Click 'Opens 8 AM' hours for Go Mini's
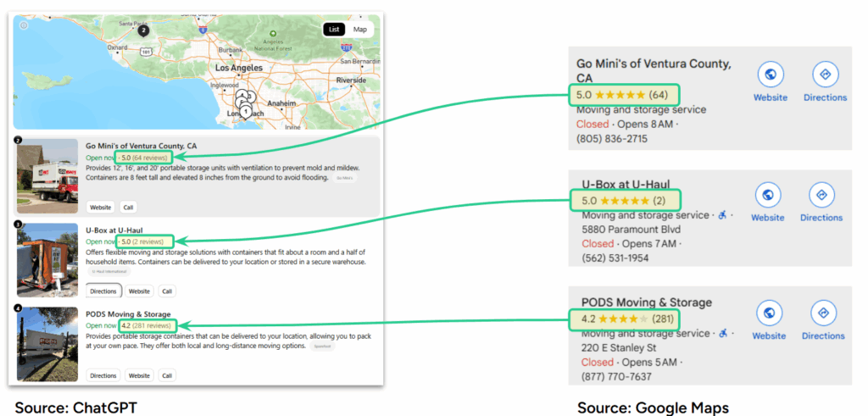 click(645, 124)
